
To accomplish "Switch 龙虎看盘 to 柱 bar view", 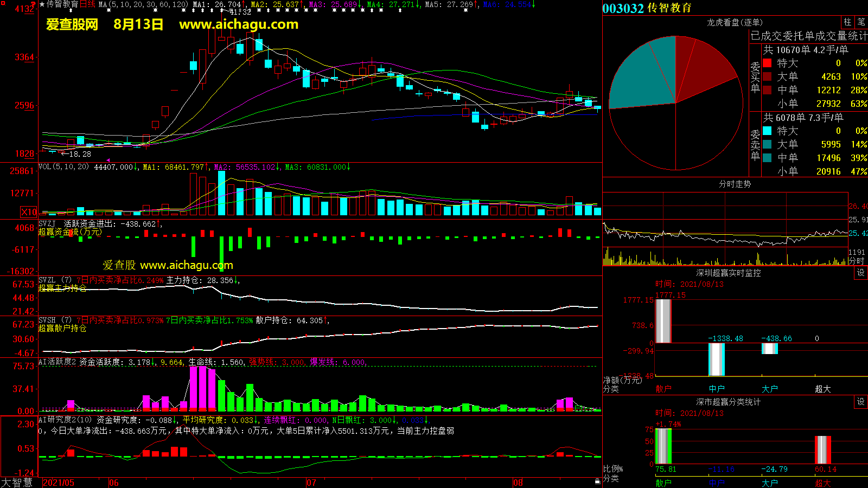I will pos(847,22).
